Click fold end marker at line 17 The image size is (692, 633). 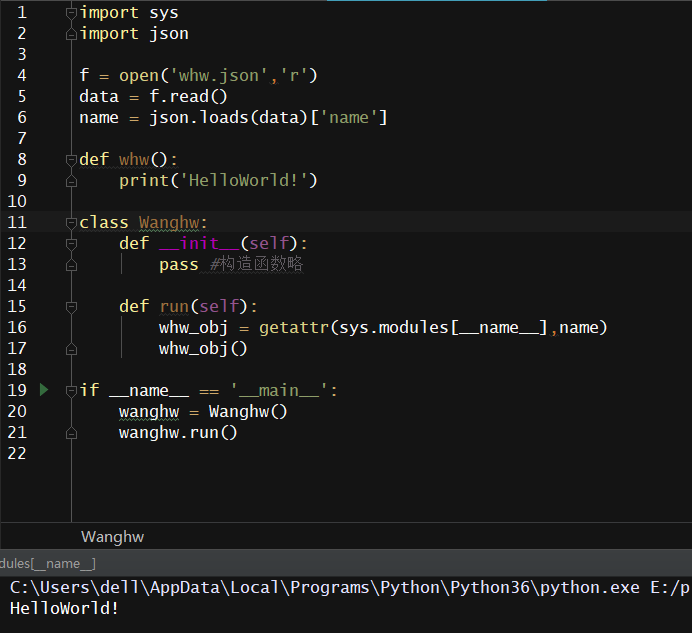(x=71, y=349)
